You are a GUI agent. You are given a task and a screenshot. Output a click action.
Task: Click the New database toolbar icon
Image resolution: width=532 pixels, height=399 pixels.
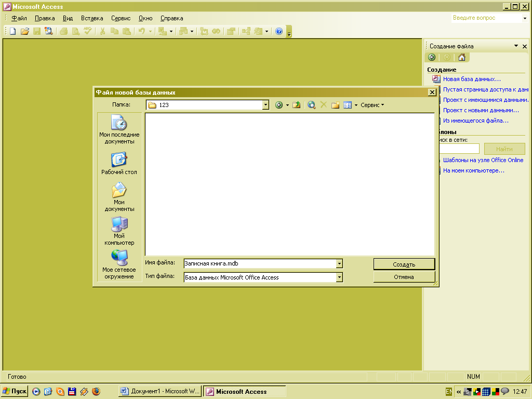pyautogui.click(x=12, y=31)
